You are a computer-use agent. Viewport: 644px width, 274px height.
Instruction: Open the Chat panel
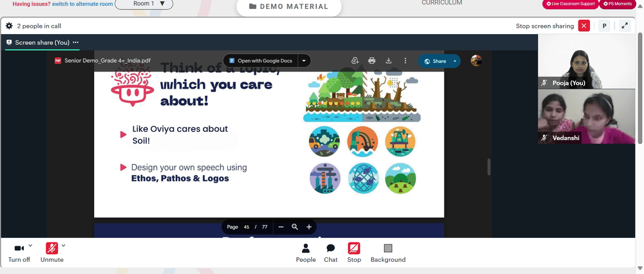coord(330,253)
